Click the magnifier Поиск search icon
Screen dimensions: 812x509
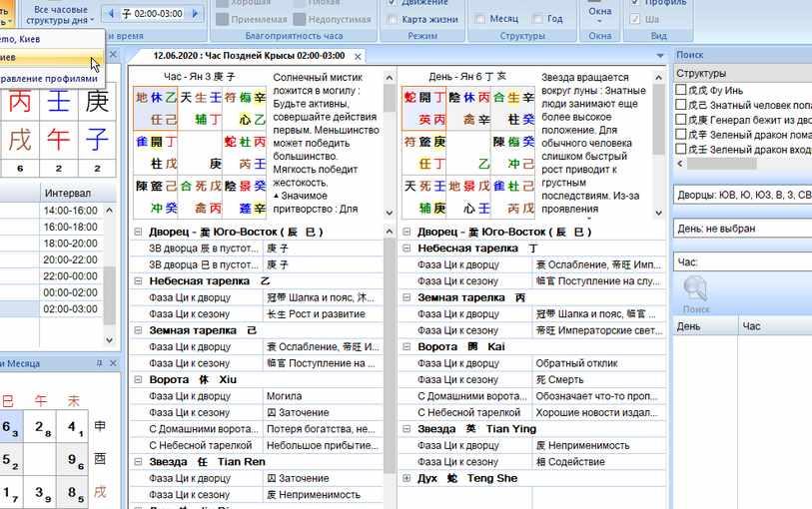coord(695,289)
